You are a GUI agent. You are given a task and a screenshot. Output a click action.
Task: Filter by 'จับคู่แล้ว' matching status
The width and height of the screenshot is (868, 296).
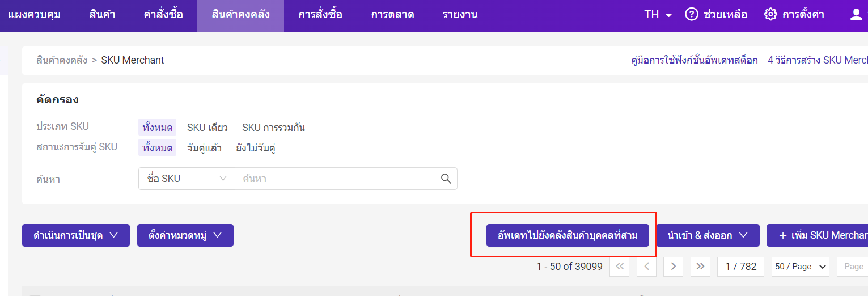pyautogui.click(x=204, y=148)
